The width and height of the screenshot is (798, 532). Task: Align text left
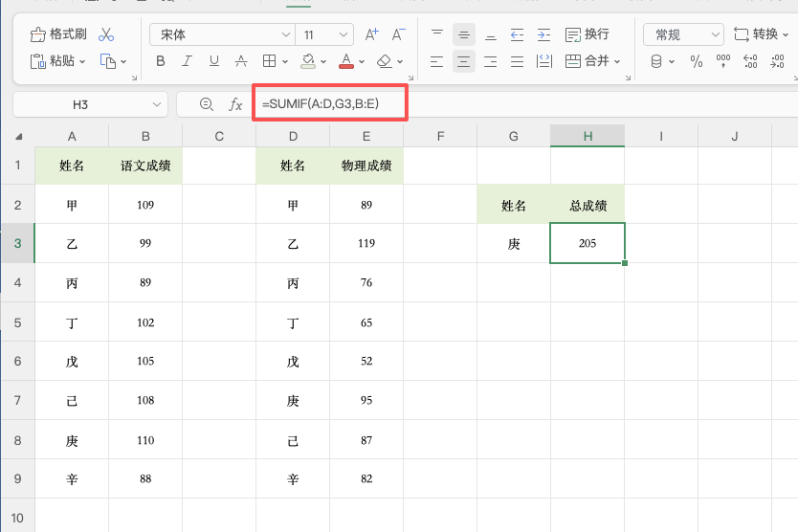click(x=436, y=61)
